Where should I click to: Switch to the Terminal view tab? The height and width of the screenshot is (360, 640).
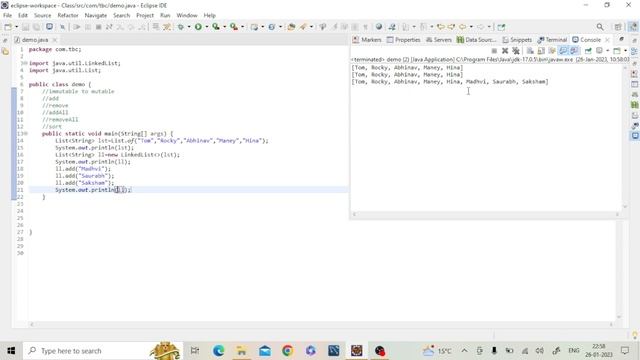click(x=552, y=40)
